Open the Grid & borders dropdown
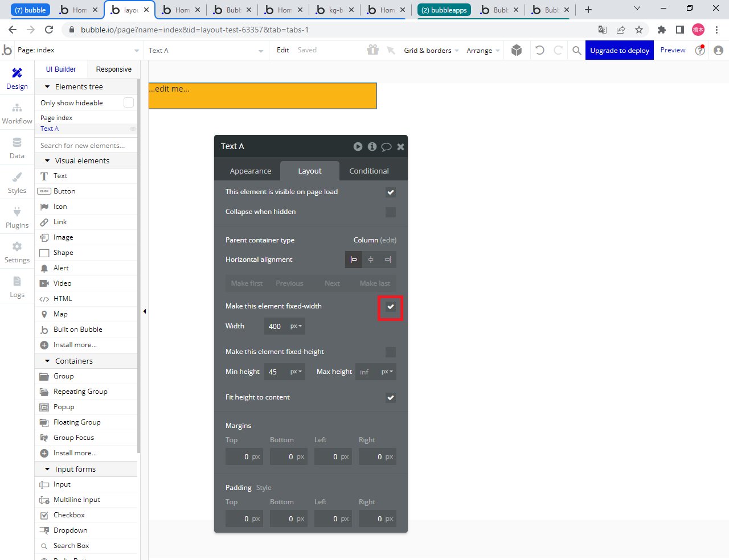Image resolution: width=729 pixels, height=560 pixels. (431, 51)
